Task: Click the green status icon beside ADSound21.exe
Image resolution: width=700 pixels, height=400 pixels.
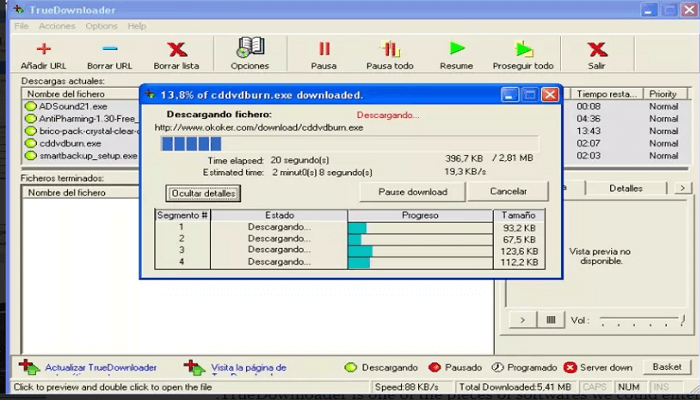Action: point(30,106)
